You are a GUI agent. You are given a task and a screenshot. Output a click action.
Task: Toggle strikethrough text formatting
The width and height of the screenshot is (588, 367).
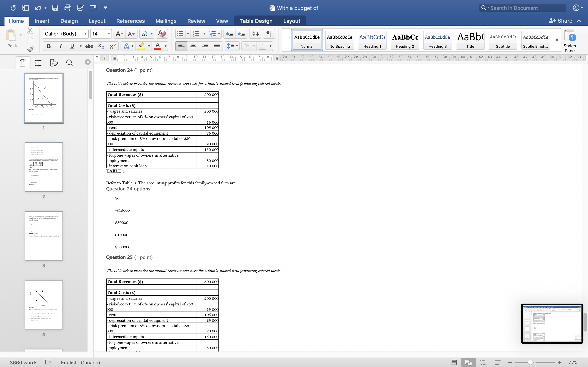pos(89,46)
